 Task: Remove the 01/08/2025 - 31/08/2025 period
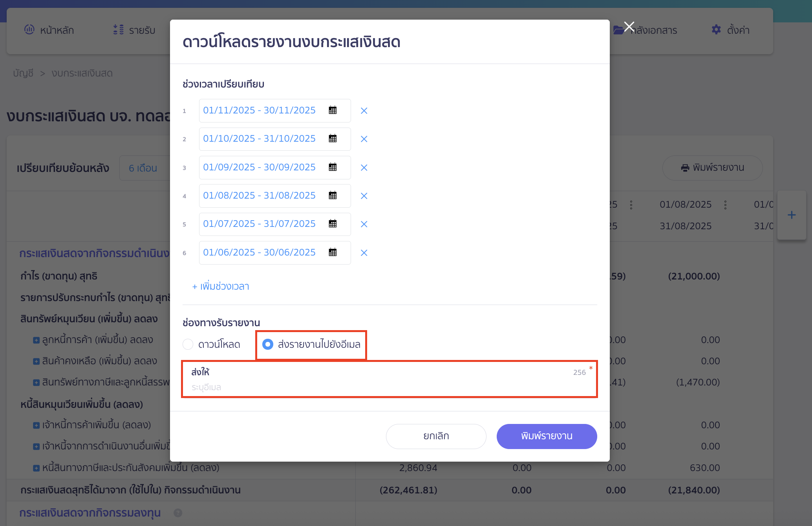(364, 196)
